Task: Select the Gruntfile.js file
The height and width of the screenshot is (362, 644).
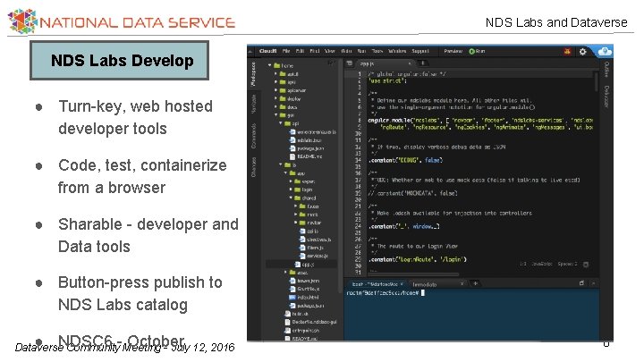Action: click(x=304, y=289)
